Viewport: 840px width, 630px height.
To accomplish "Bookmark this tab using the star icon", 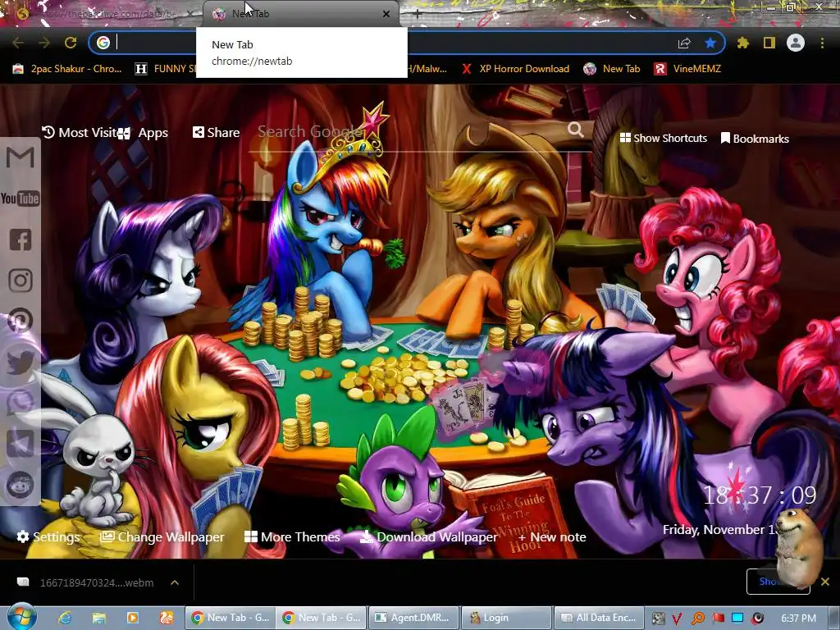I will pyautogui.click(x=710, y=43).
